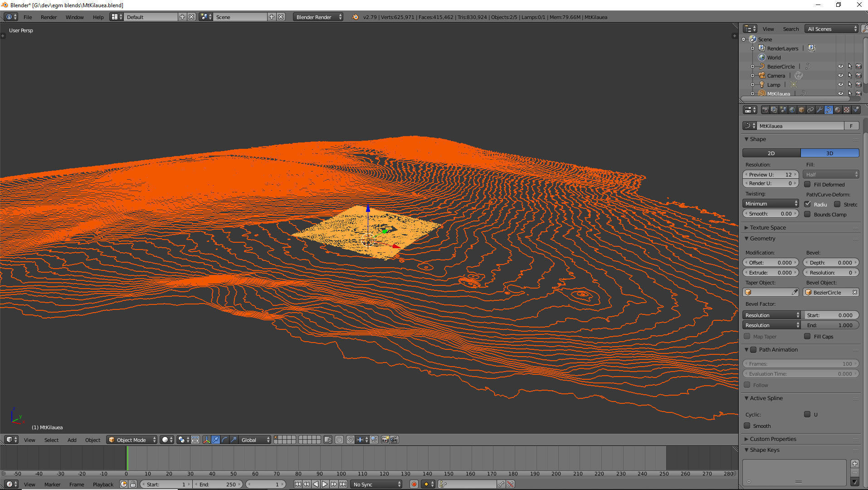Enable Fill Deformed checkbox

point(807,184)
